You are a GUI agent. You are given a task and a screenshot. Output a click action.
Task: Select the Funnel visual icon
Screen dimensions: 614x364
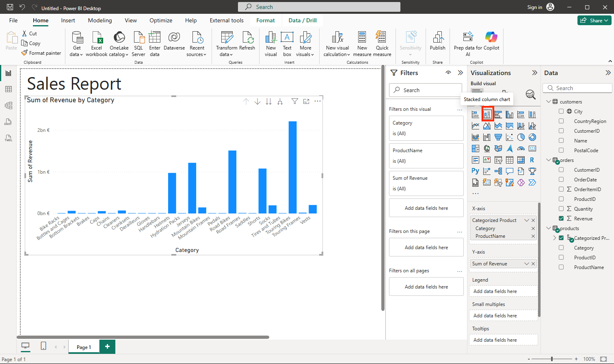[498, 137]
